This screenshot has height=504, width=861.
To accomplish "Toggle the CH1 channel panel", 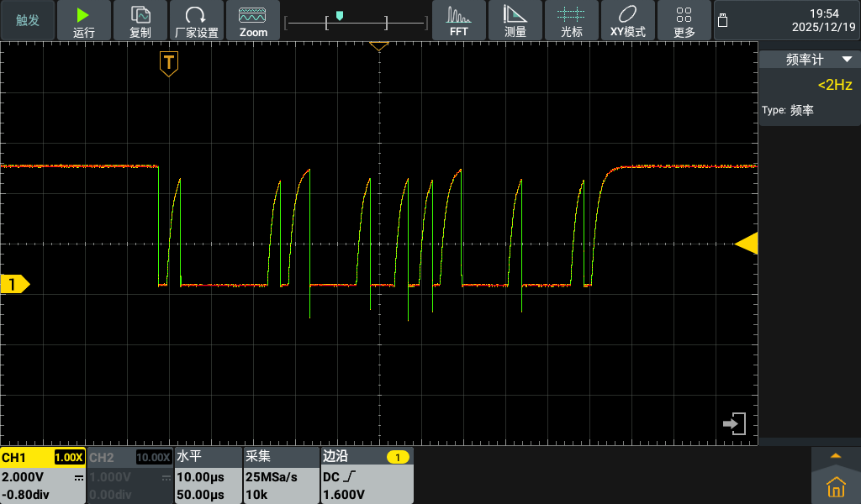I will 42,475.
